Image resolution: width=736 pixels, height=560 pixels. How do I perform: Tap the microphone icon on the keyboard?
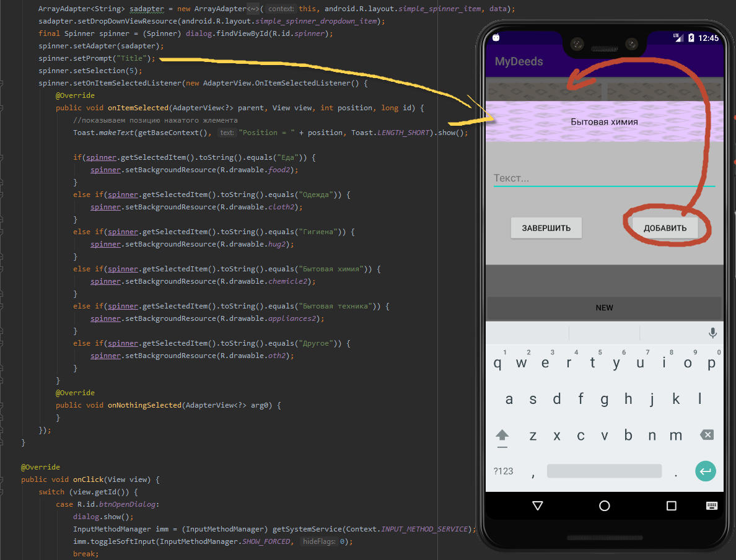712,333
